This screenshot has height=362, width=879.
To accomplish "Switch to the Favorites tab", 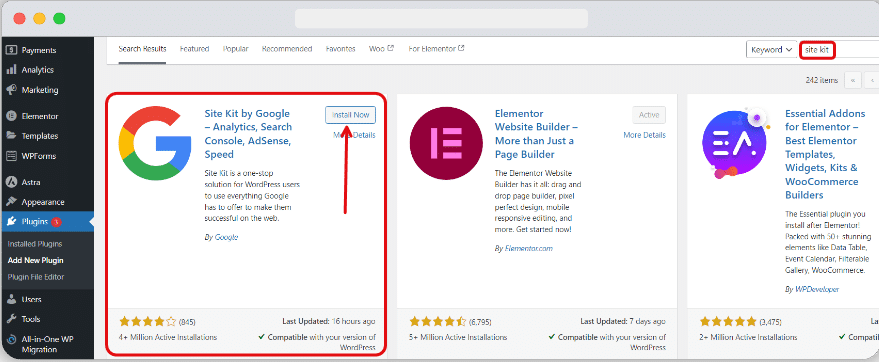I will coord(341,49).
